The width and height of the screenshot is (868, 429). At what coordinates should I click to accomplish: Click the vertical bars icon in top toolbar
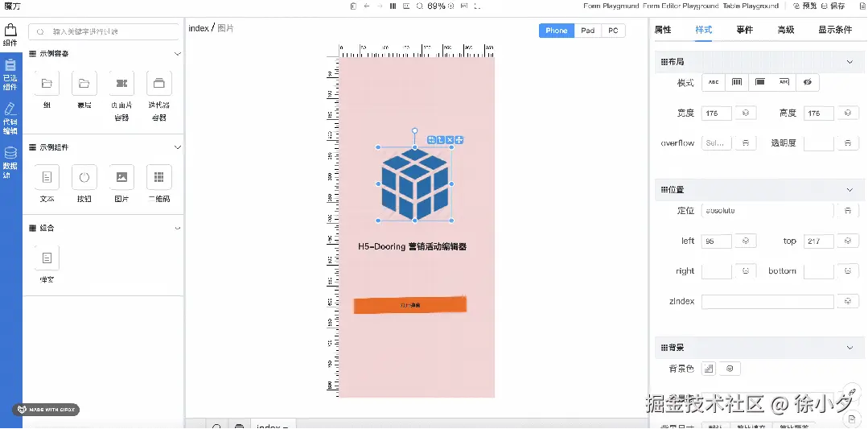point(393,6)
